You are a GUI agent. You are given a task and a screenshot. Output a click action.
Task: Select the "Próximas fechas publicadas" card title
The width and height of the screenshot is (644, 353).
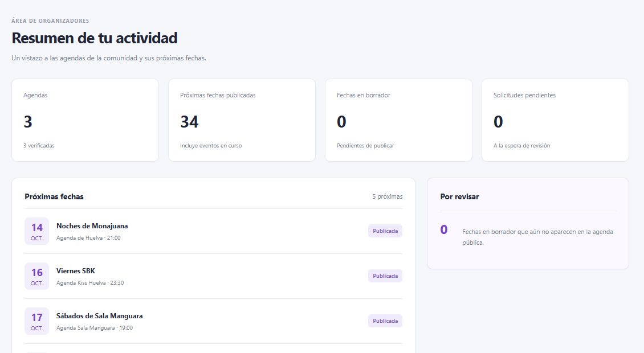coord(218,95)
